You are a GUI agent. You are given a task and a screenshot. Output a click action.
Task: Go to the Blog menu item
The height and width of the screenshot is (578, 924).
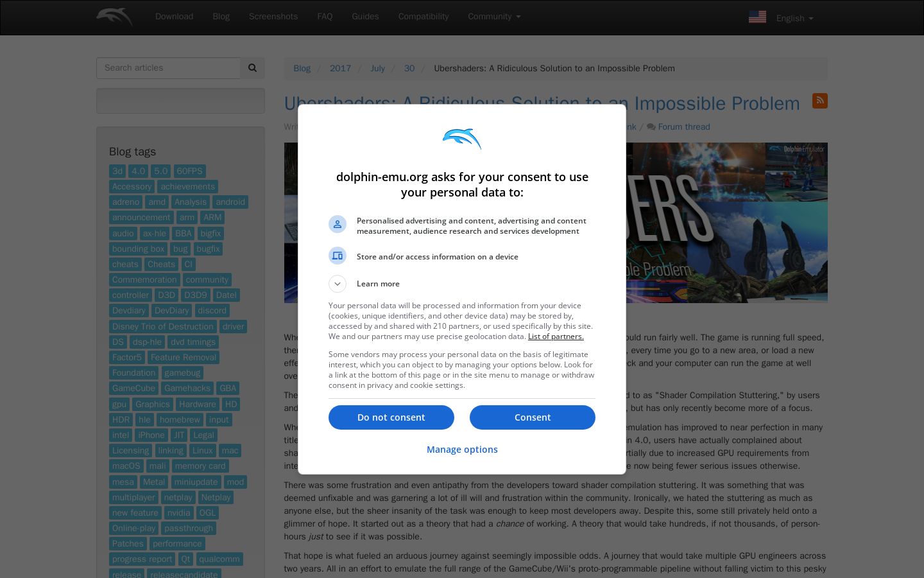pos(221,17)
